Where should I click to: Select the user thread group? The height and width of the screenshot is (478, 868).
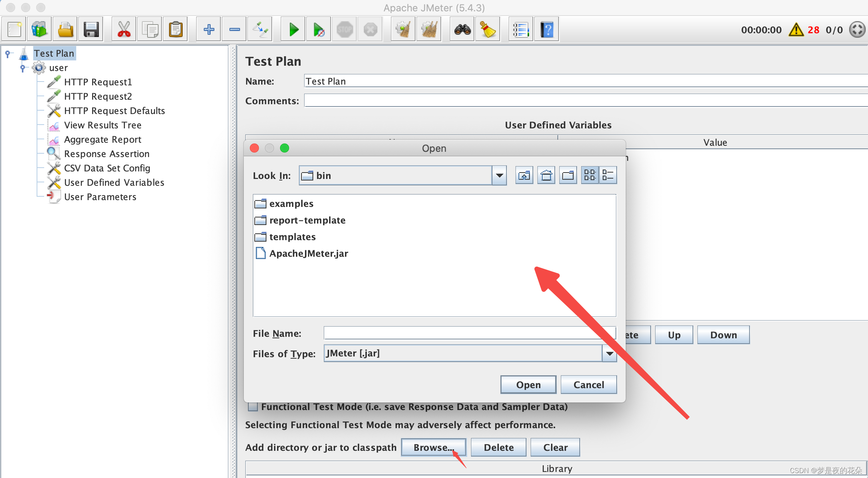pyautogui.click(x=58, y=68)
